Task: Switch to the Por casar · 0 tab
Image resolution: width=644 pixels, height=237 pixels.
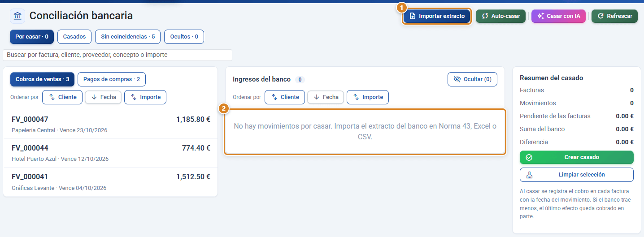Action: pyautogui.click(x=32, y=37)
